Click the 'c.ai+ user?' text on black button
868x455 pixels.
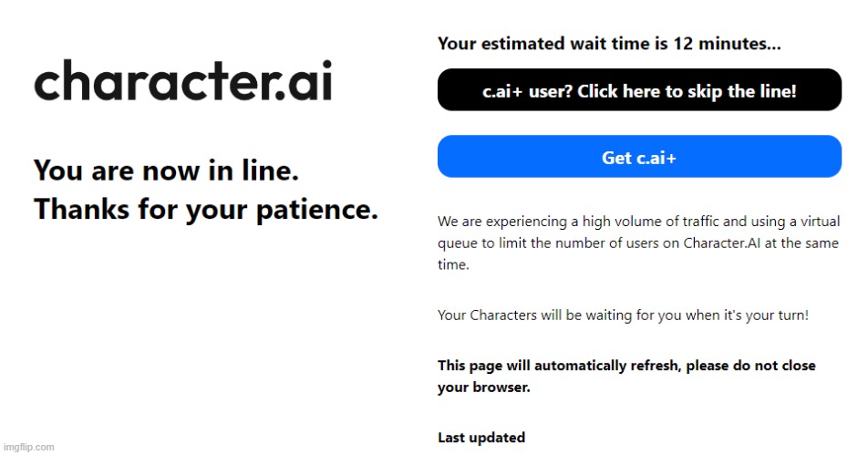(527, 91)
